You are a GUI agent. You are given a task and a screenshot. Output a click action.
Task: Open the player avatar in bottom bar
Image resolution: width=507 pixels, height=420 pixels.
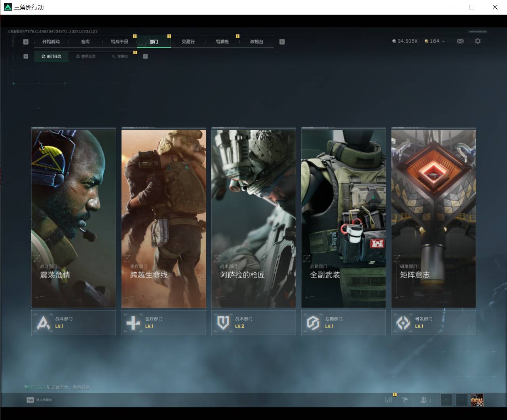click(477, 400)
